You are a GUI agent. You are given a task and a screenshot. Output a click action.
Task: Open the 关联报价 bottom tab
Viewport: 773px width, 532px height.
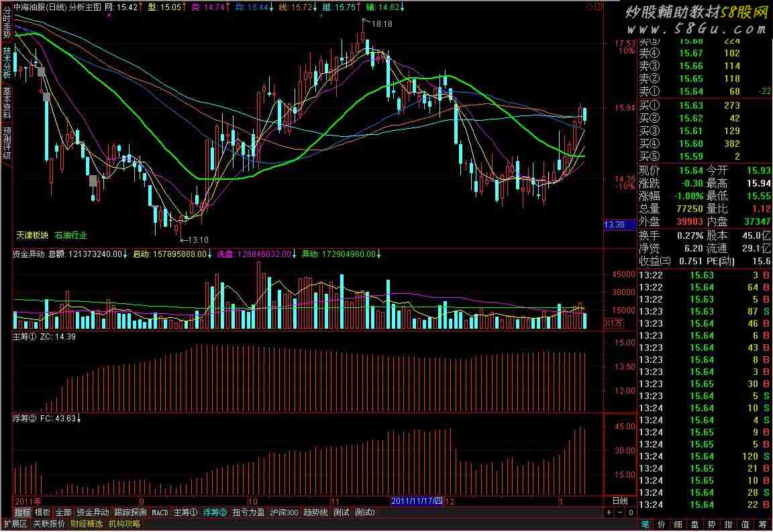tap(49, 524)
